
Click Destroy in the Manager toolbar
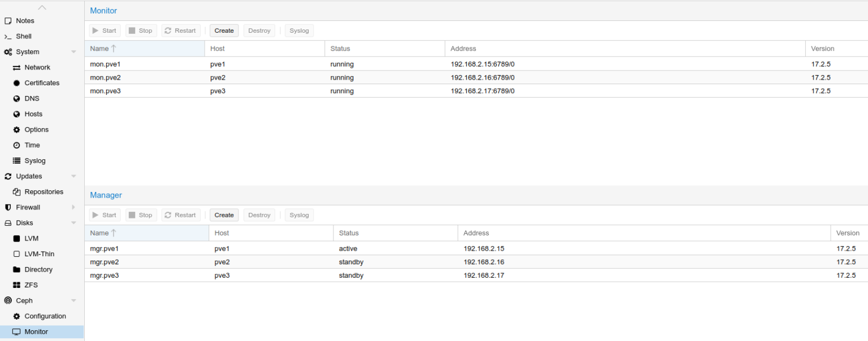point(259,215)
